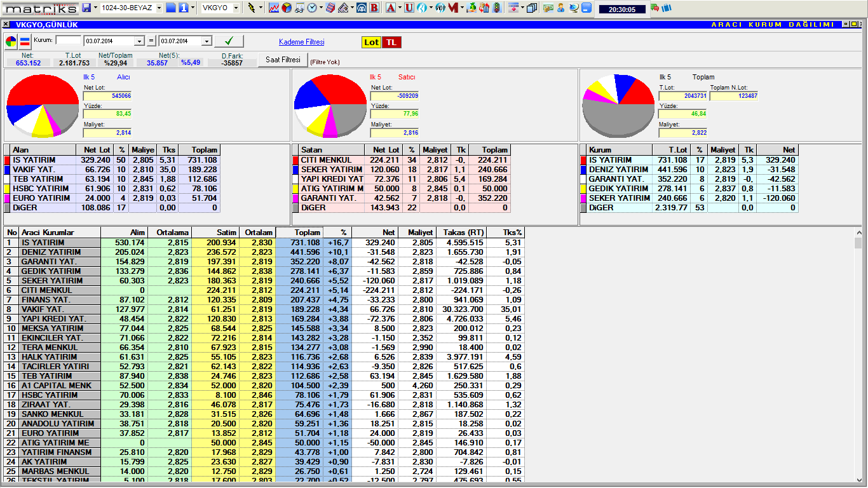This screenshot has height=488, width=868.
Task: Toggle the yellow Lot unit button
Action: [371, 42]
